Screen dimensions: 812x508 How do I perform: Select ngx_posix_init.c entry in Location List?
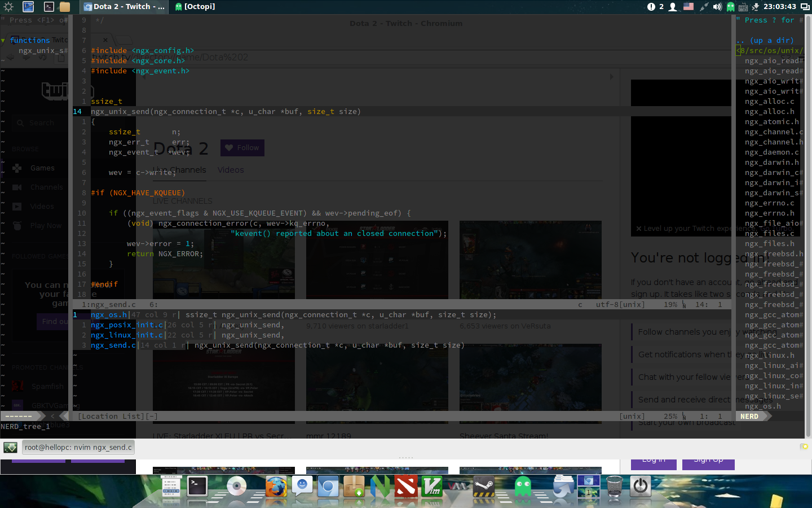click(x=127, y=325)
